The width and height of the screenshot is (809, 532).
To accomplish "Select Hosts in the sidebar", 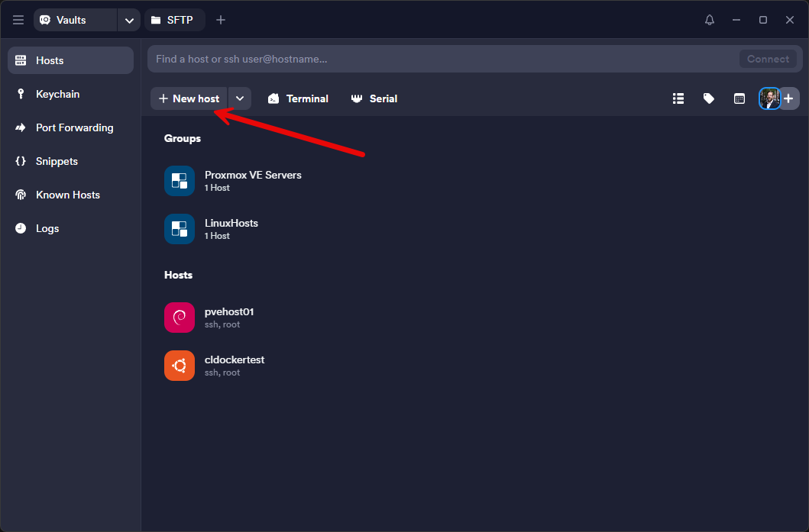I will pos(71,60).
